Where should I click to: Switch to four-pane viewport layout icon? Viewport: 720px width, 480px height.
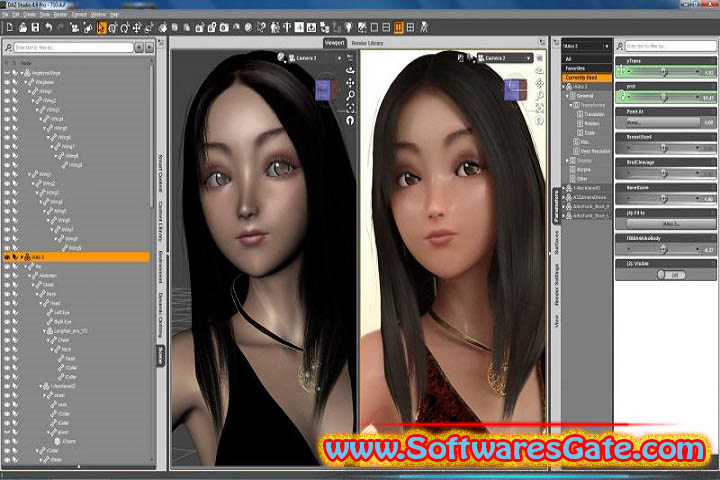[411, 28]
